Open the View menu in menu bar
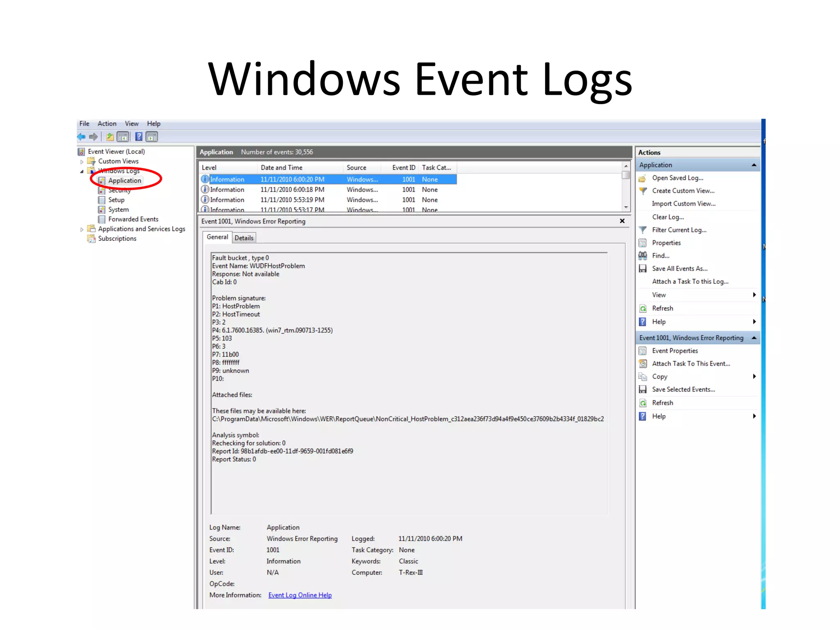Image resolution: width=840 pixels, height=630 pixels. pyautogui.click(x=132, y=124)
